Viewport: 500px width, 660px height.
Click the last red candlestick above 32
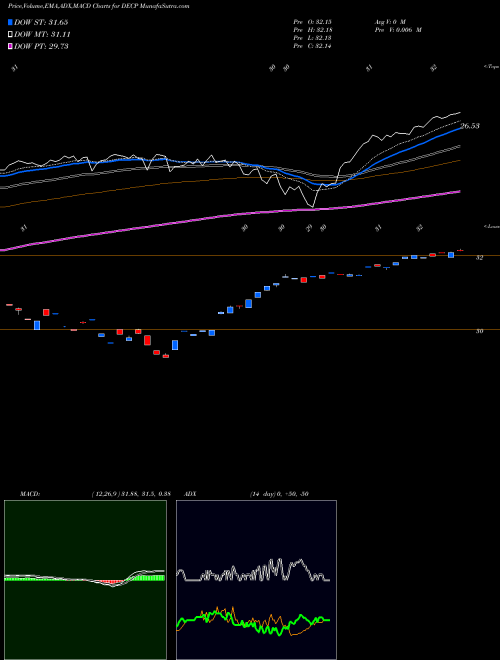point(460,250)
